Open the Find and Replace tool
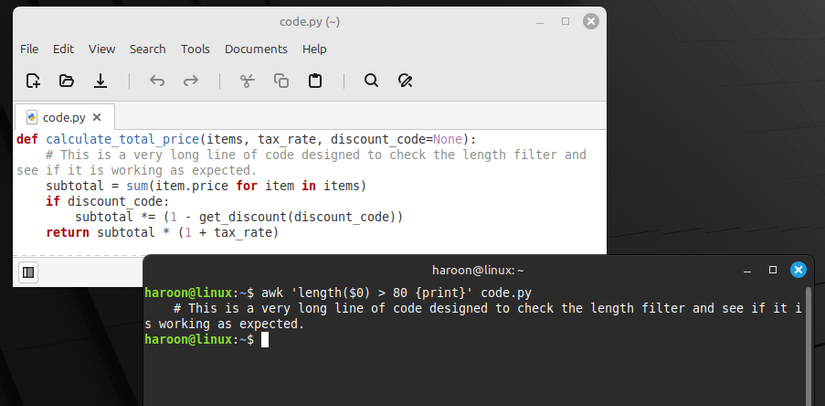The height and width of the screenshot is (406, 825). pyautogui.click(x=405, y=81)
